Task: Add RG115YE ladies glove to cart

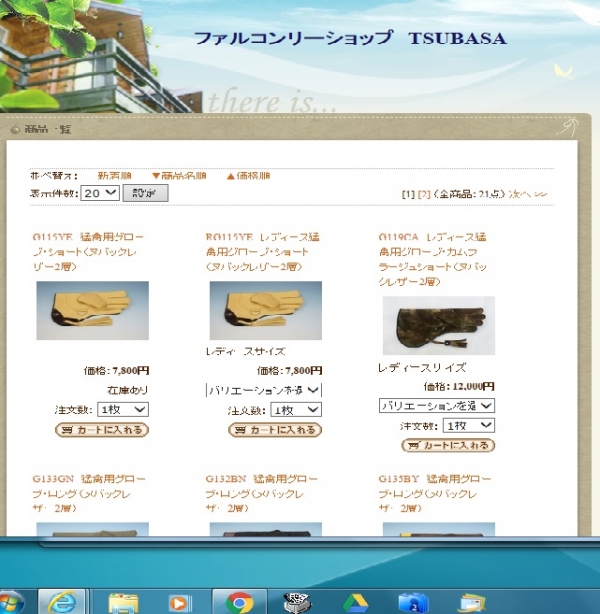Action: (x=275, y=430)
